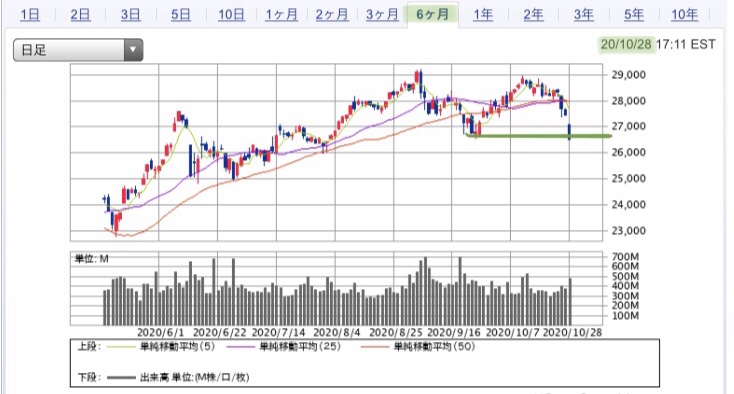Viewport: 734px width, 394px height.
Task: Select the 3ヶ月 period tab
Action: click(x=382, y=15)
